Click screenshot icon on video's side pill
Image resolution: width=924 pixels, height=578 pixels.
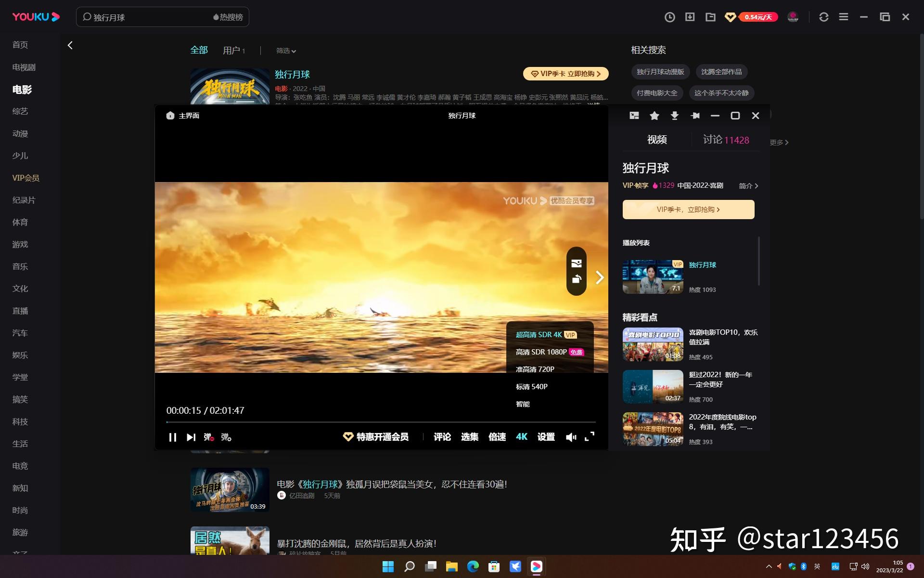577,263
